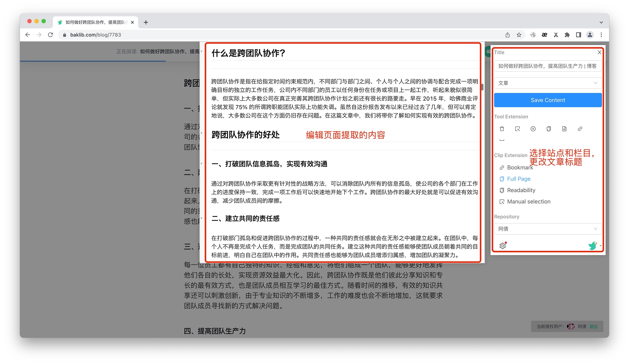Click the heading 跨团队协作的好处
The height and width of the screenshot is (364, 629).
pyautogui.click(x=245, y=135)
